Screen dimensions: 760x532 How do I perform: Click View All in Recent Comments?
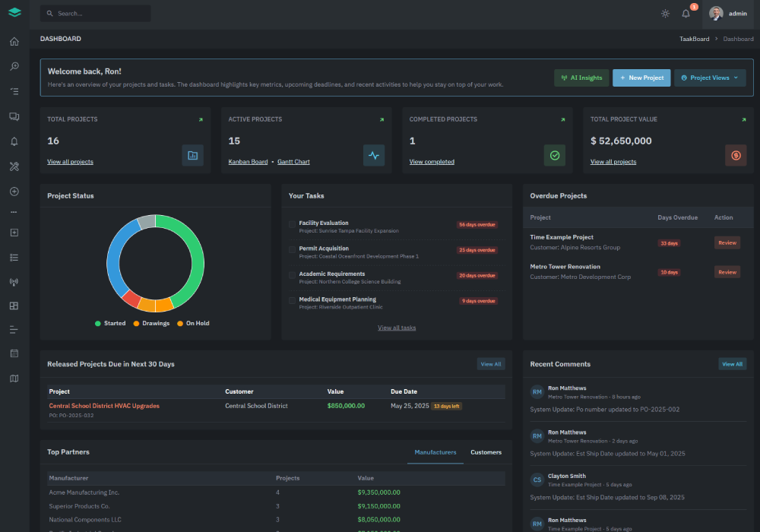tap(733, 364)
